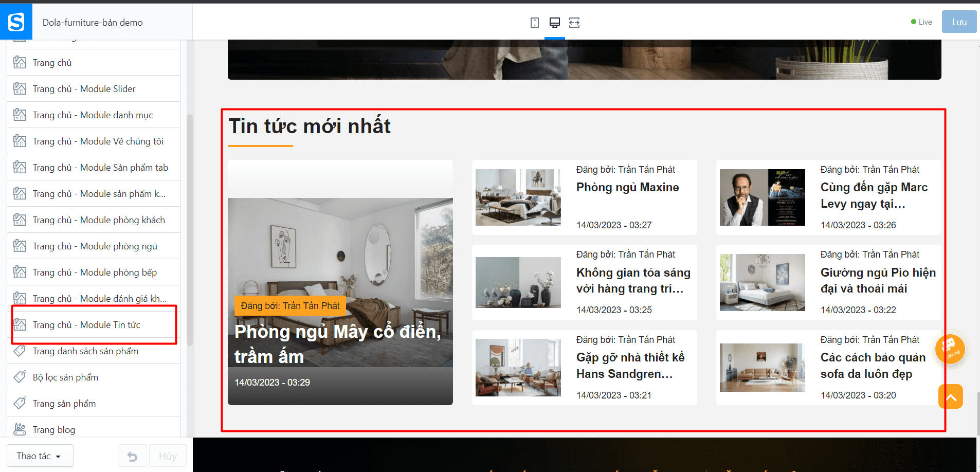
Task: Click the Live status indicator
Action: 921,22
